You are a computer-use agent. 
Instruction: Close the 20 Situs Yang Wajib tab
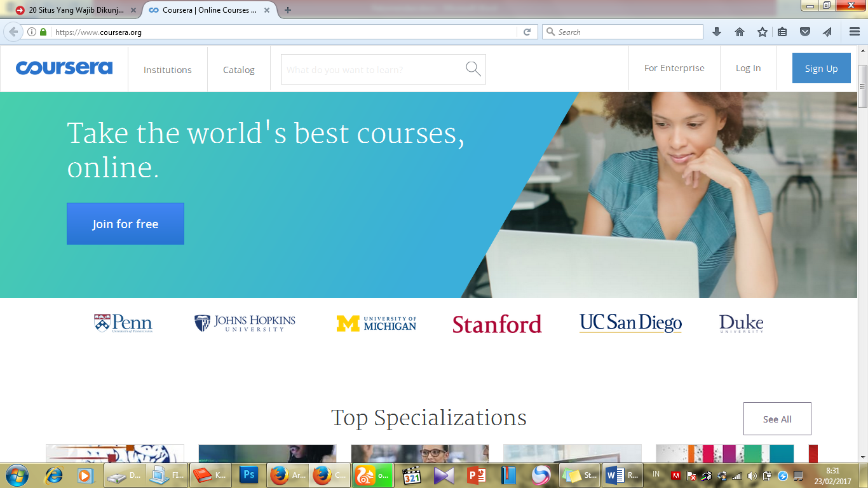point(133,10)
